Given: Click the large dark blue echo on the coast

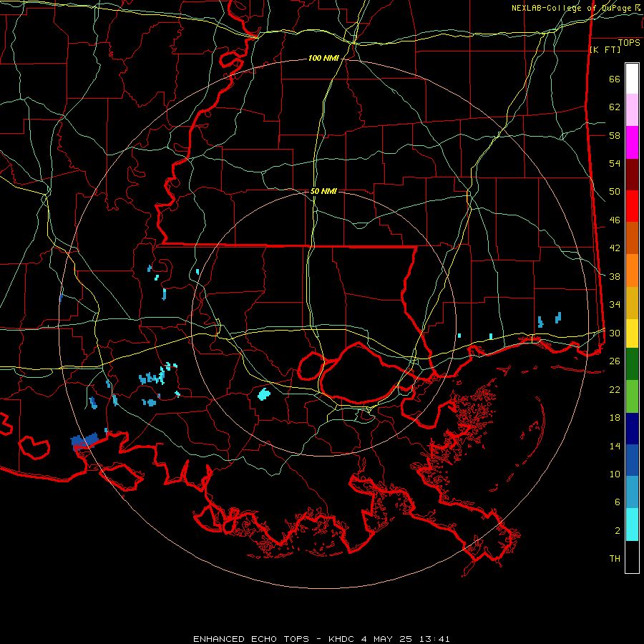Looking at the screenshot, I should coord(84,441).
